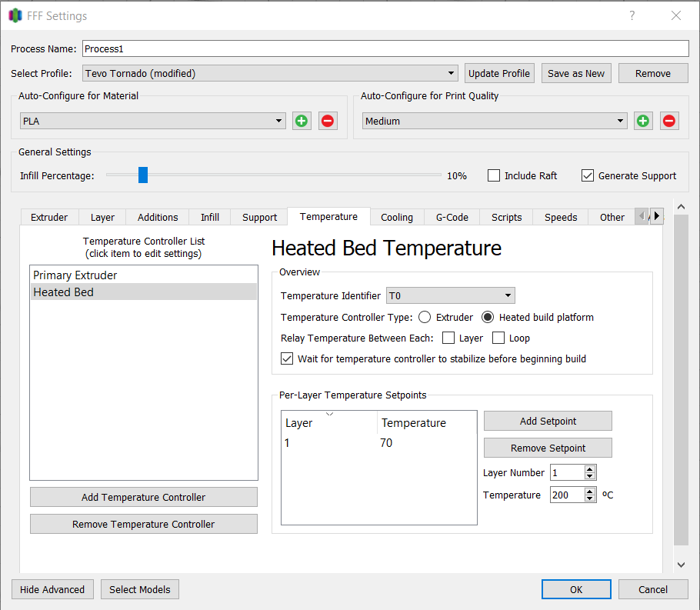700x610 pixels.
Task: Remove Medium print quality with red minus
Action: tap(669, 121)
